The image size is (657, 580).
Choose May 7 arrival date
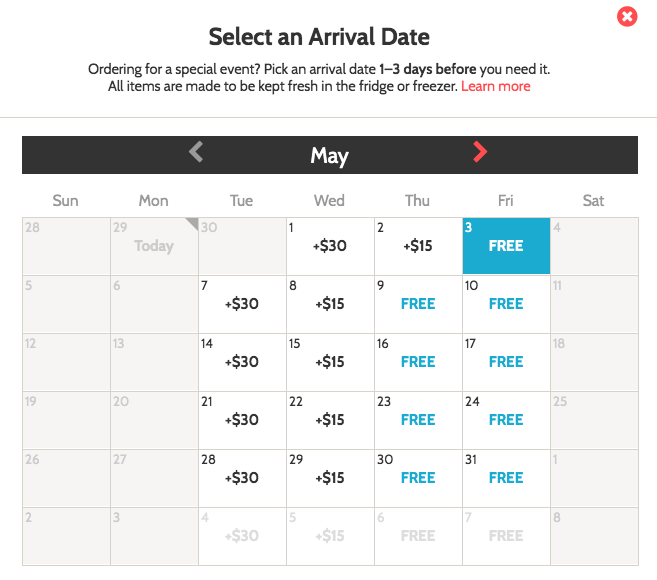click(x=242, y=304)
